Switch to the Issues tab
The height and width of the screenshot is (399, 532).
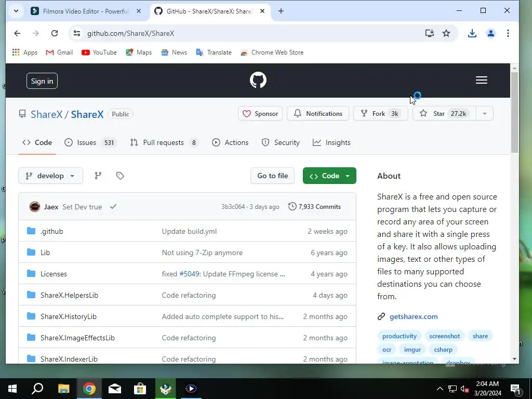90,142
